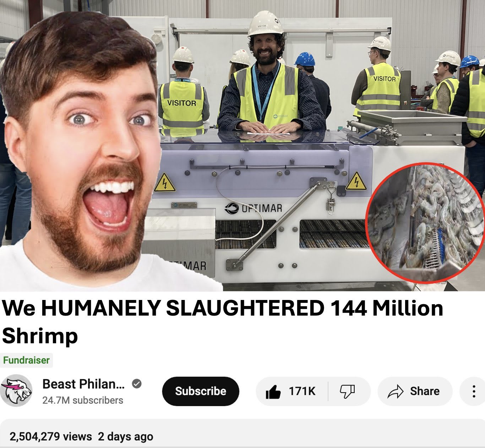Click the red-circled shrimp inset image

(x=425, y=223)
